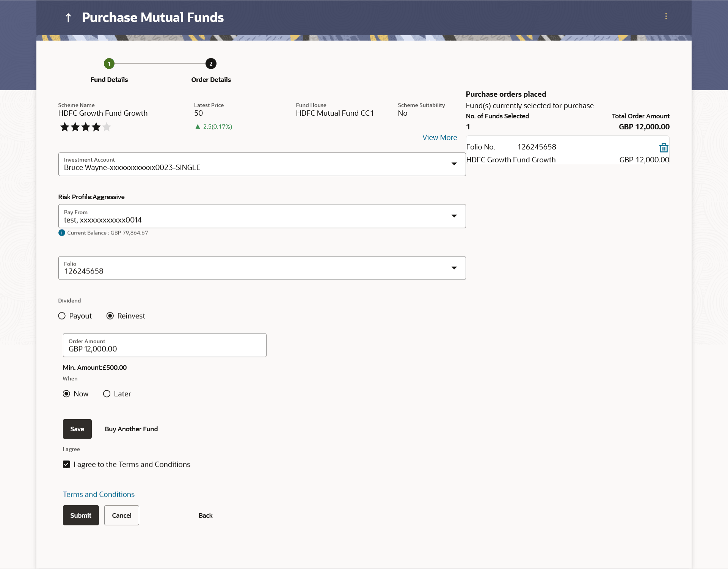Click the green price change arrow
This screenshot has height=569, width=728.
pos(198,127)
